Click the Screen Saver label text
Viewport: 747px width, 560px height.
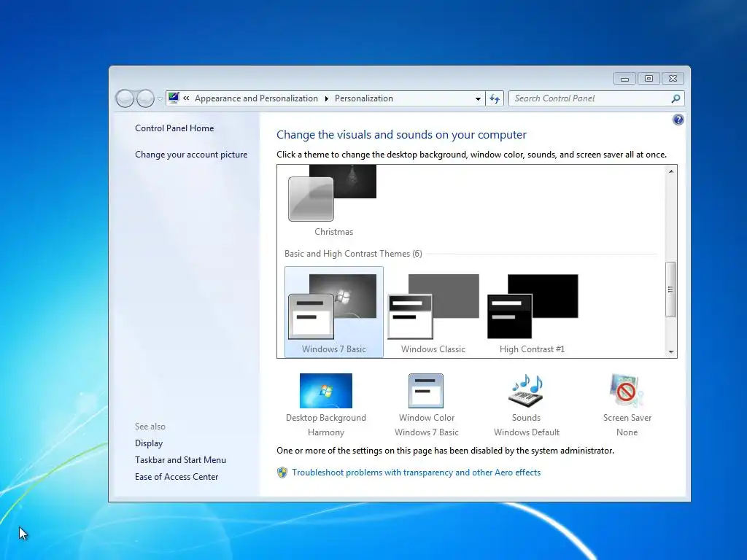(x=627, y=418)
